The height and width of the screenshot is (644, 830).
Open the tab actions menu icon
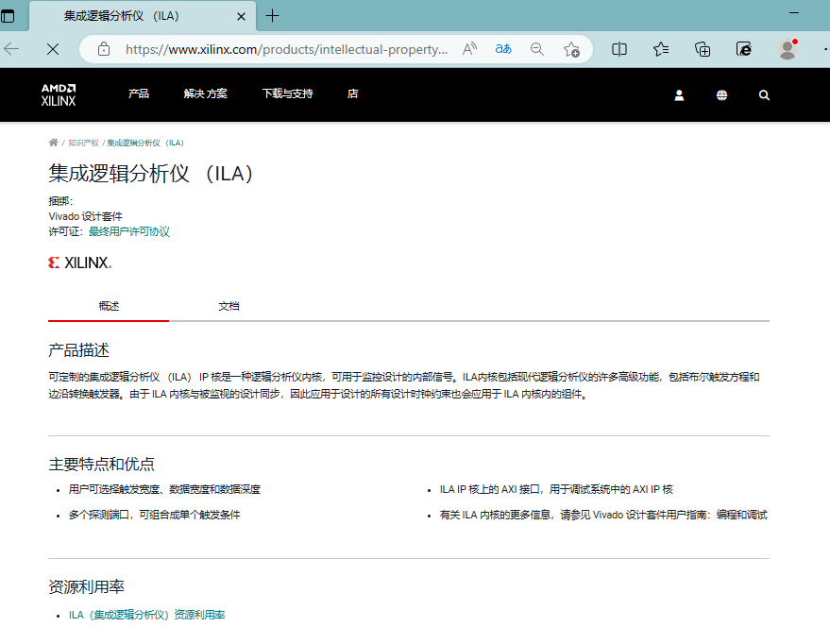(x=8, y=16)
